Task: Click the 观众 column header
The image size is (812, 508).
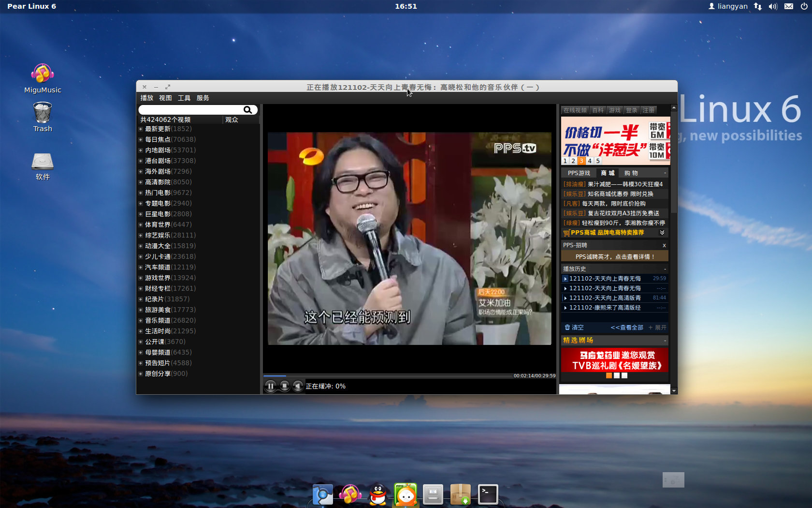Action: click(x=232, y=120)
